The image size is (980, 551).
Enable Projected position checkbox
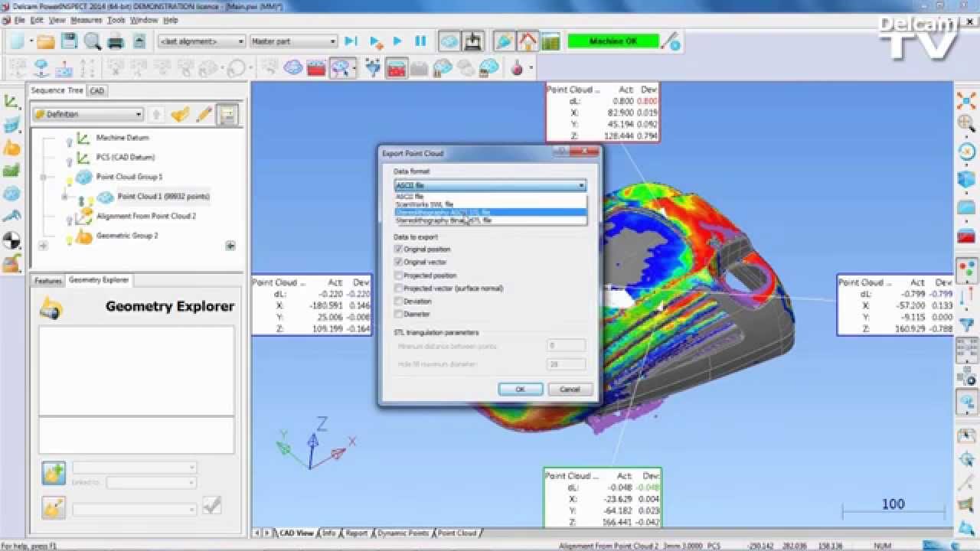398,275
